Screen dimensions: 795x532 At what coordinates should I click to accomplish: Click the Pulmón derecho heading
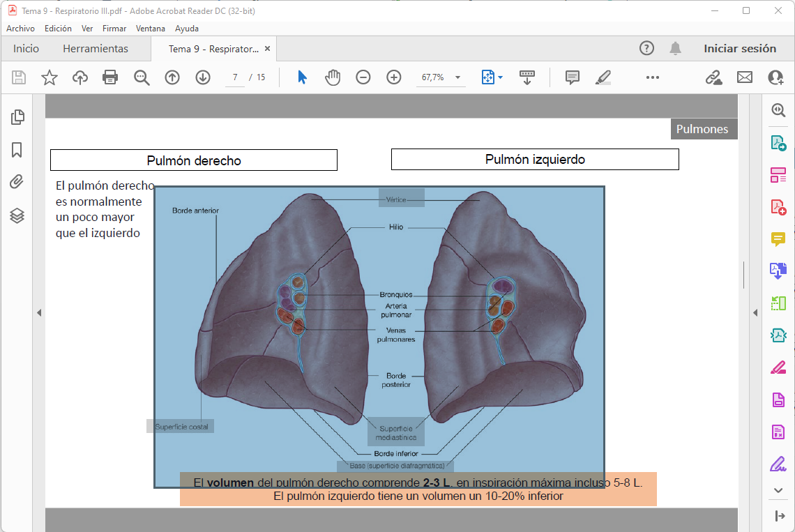point(194,160)
